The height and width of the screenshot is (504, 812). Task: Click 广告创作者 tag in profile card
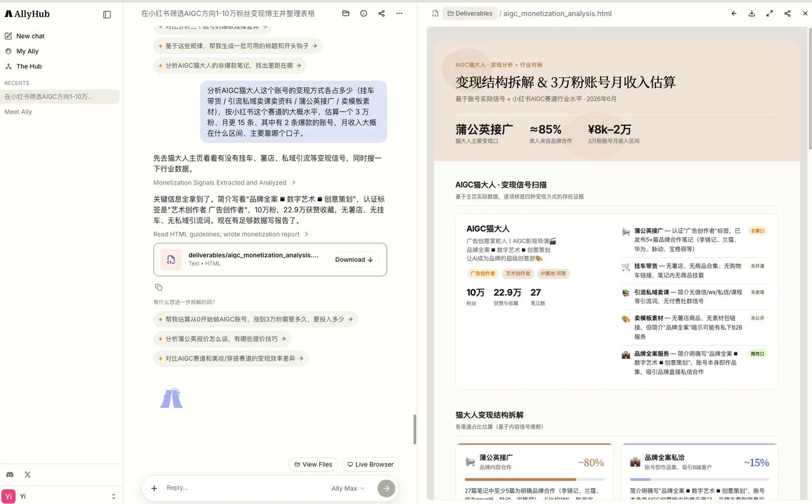482,274
